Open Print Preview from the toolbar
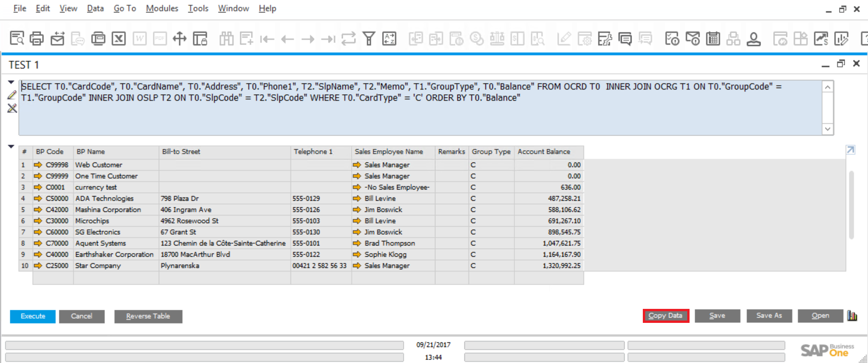868x363 pixels. click(x=17, y=38)
